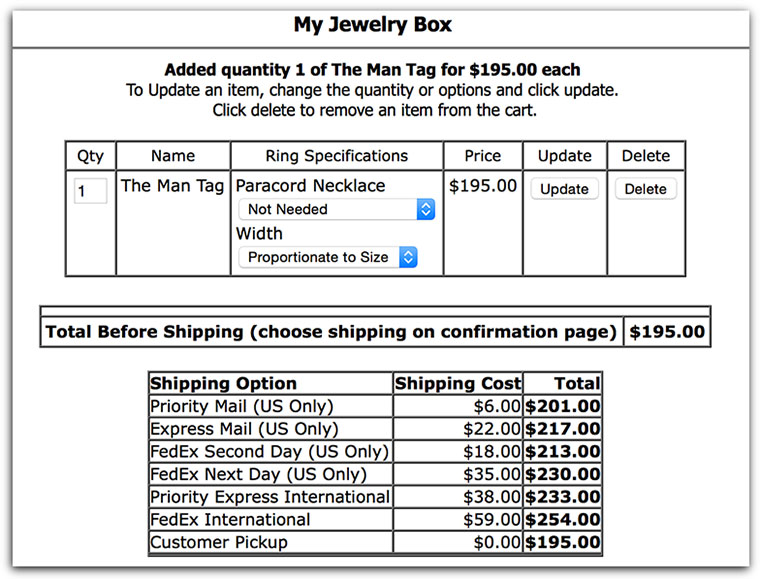760x579 pixels.
Task: Click the "Ring Specifications" column header
Action: point(336,156)
